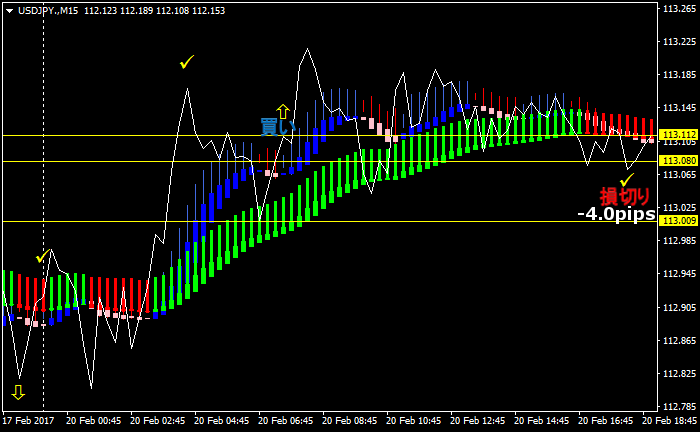Select the yellow checkmark beside the dotted vertical line

tap(42, 256)
